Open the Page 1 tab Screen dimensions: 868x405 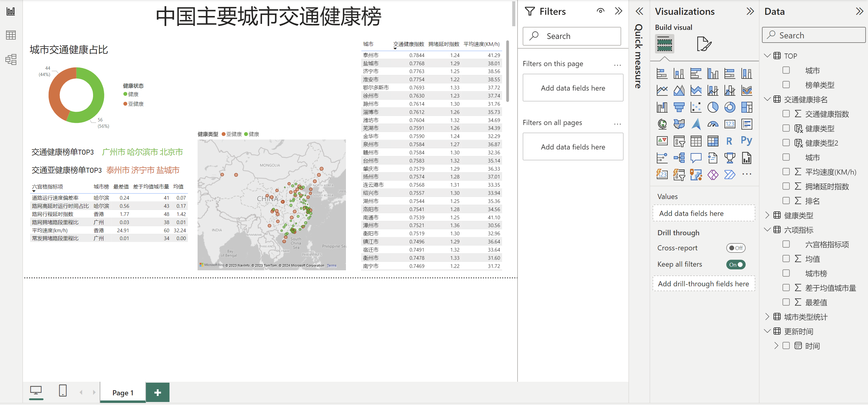123,393
